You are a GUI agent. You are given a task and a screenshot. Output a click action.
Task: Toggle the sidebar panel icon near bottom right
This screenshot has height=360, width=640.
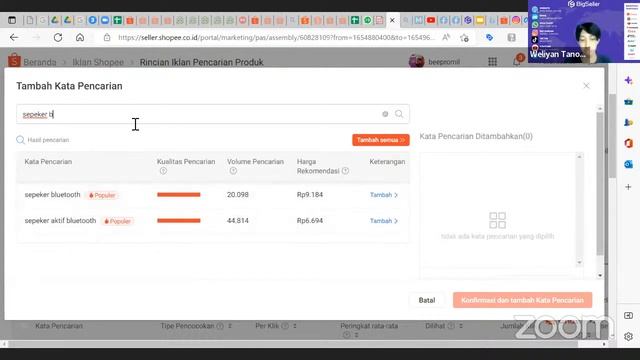[629, 316]
